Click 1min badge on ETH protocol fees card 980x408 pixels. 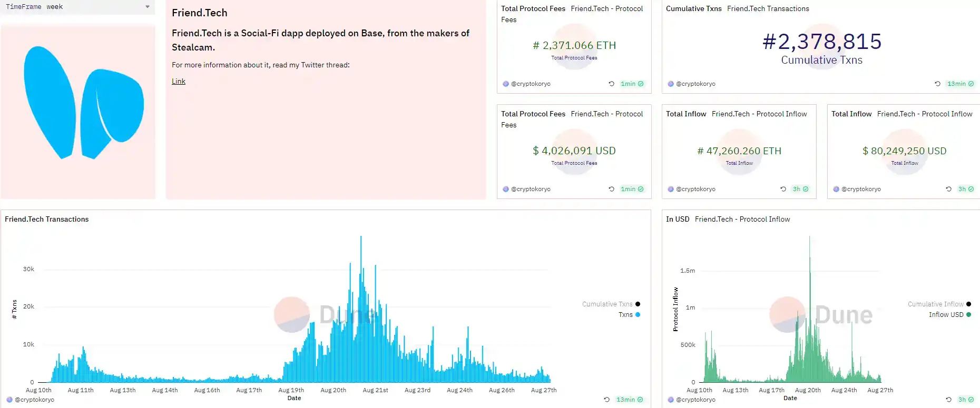(632, 84)
